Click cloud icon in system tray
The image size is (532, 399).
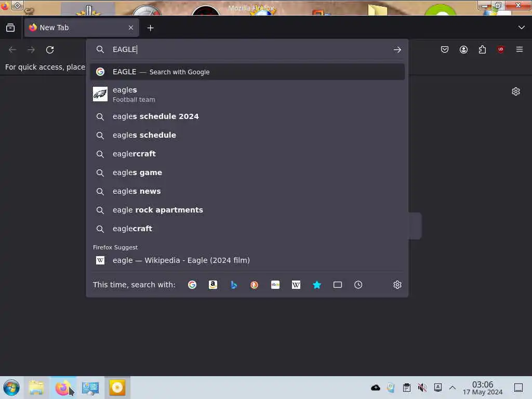376,388
